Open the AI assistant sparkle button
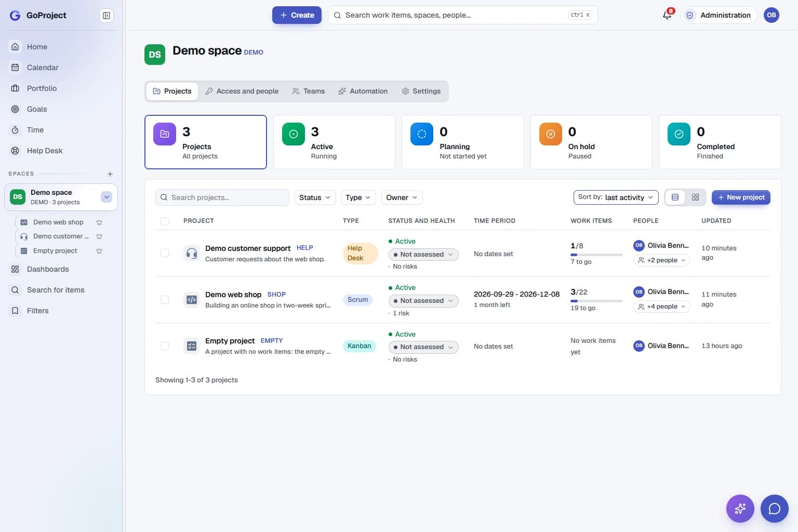Viewport: 798px width, 532px height. tap(740, 509)
